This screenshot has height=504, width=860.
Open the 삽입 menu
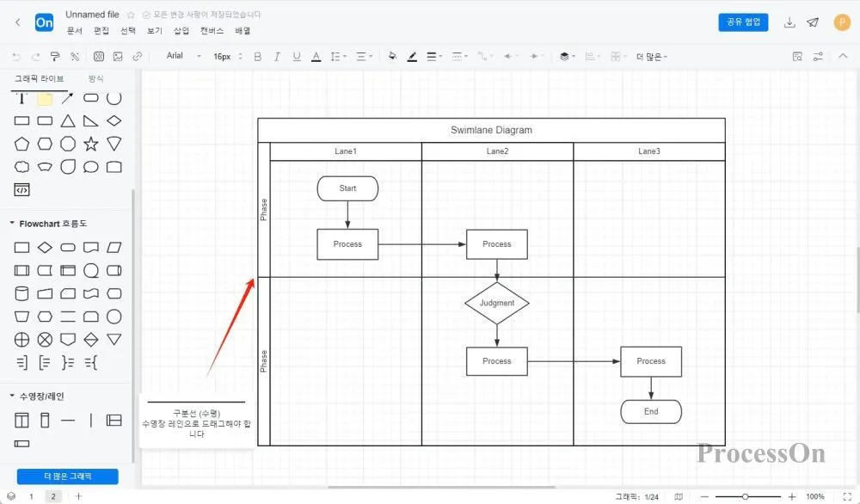(181, 31)
